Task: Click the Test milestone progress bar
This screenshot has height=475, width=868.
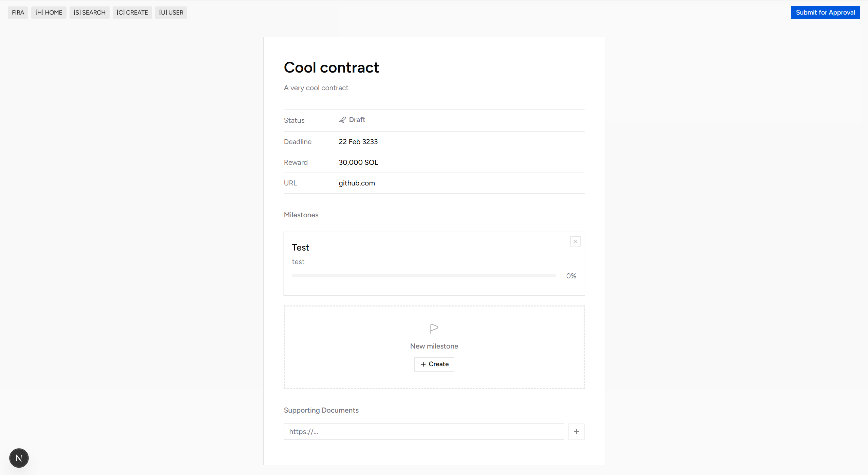Action: point(424,276)
